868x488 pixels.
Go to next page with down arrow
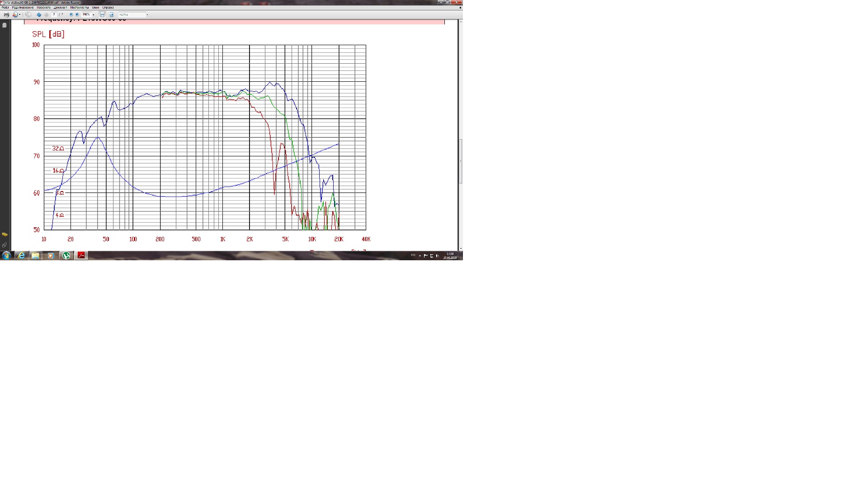pos(46,14)
